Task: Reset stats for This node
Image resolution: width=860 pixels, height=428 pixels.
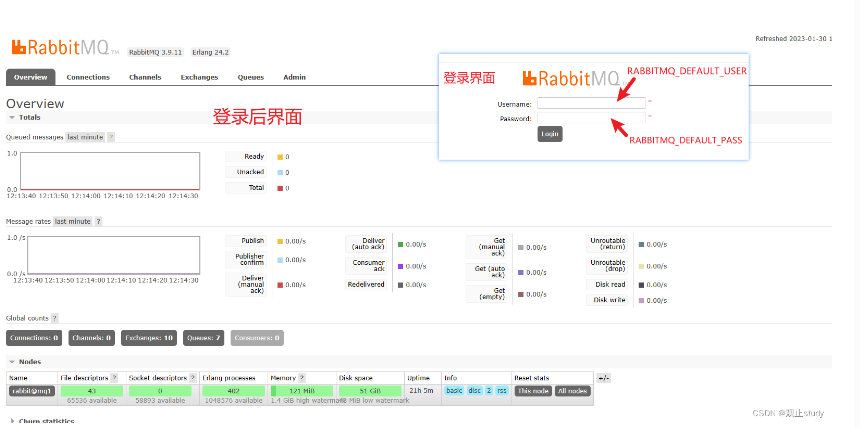Action: pyautogui.click(x=533, y=391)
